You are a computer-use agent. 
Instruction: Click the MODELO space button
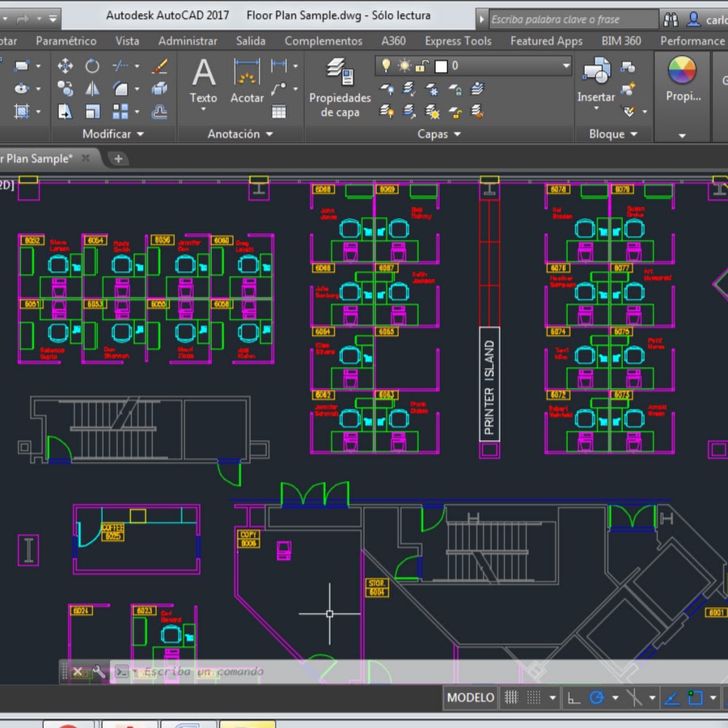[x=470, y=697]
